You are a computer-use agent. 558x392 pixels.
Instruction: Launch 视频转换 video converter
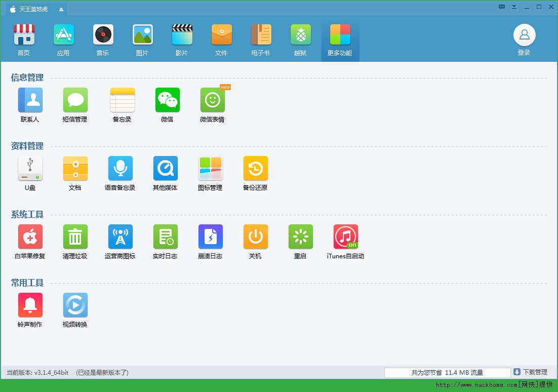click(x=75, y=305)
